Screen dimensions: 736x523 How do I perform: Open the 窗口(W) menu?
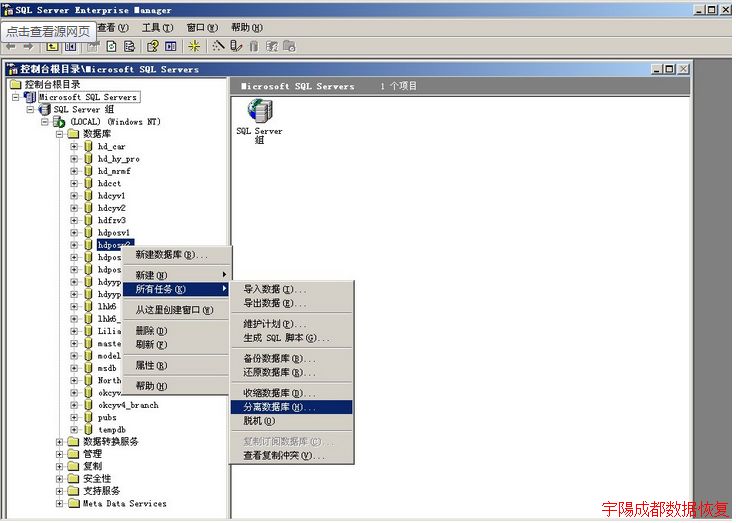click(202, 28)
